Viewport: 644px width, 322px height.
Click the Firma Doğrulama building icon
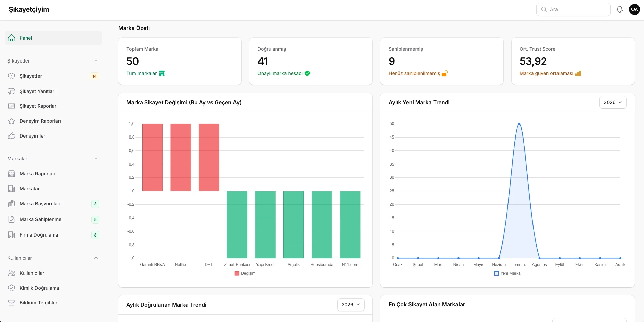11,235
